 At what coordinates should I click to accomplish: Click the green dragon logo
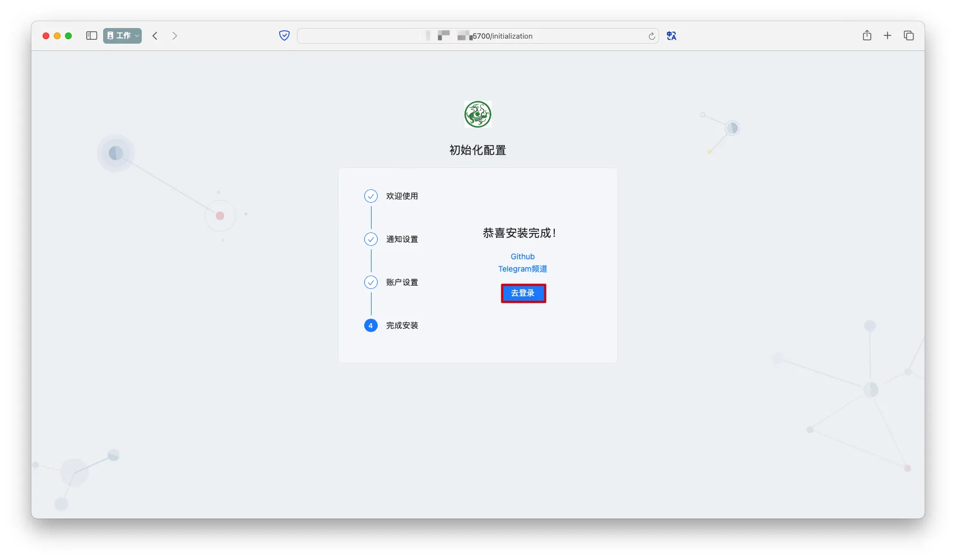478,114
